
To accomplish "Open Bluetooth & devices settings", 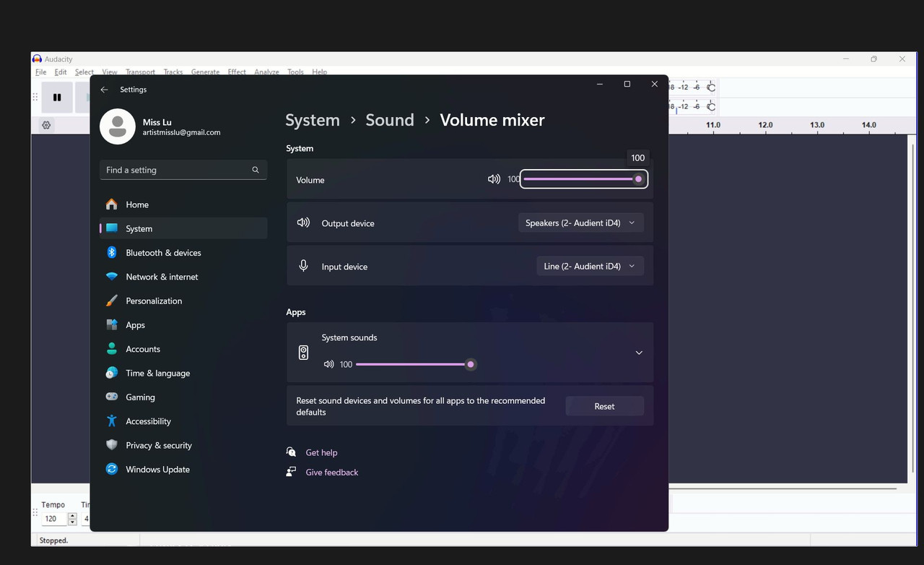I will click(x=183, y=253).
